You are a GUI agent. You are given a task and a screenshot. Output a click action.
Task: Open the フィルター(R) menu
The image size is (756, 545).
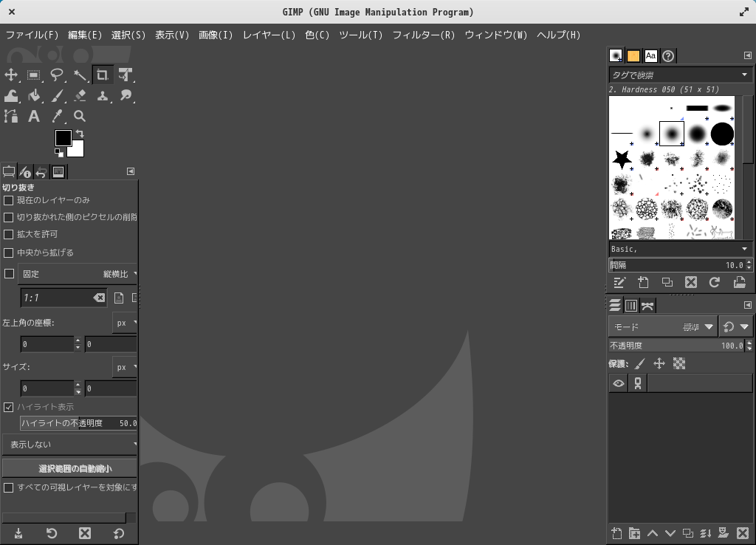click(x=423, y=35)
